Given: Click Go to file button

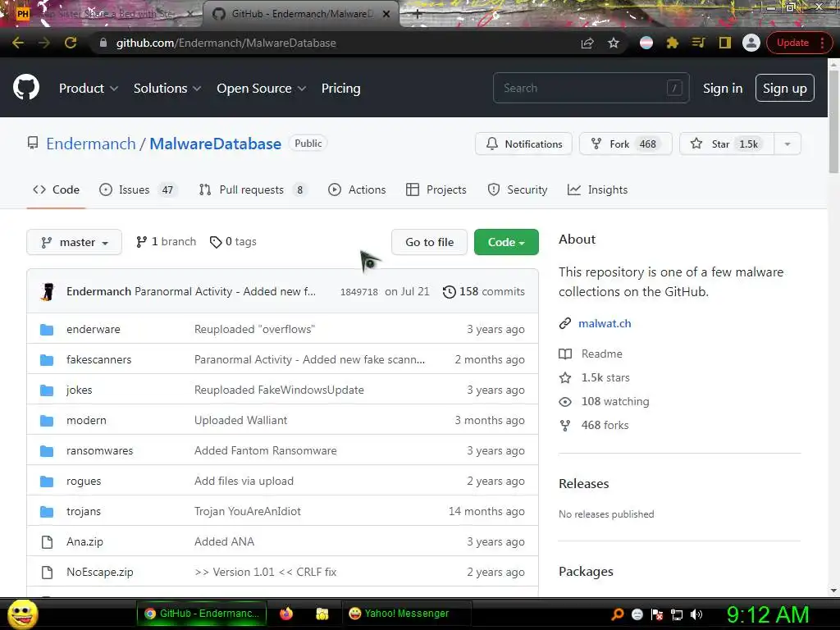Looking at the screenshot, I should click(430, 242).
